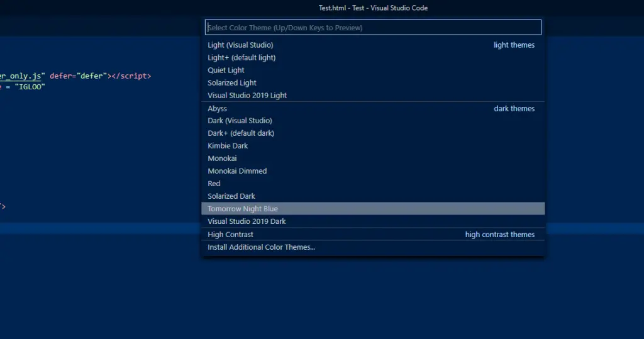Choose Visual Studio 2019 Dark theme
This screenshot has height=339, width=644.
coord(373,221)
